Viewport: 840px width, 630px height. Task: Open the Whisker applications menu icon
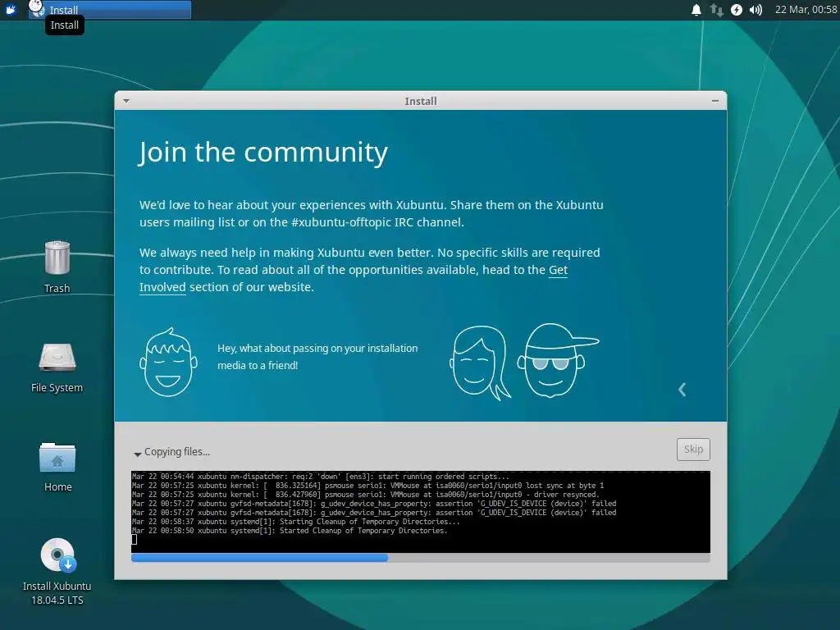pyautogui.click(x=11, y=10)
